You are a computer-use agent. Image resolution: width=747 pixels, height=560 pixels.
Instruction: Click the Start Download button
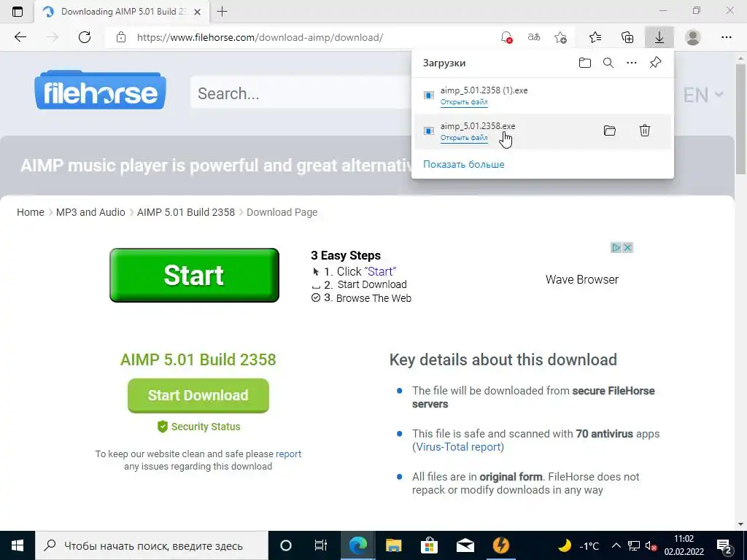click(198, 395)
